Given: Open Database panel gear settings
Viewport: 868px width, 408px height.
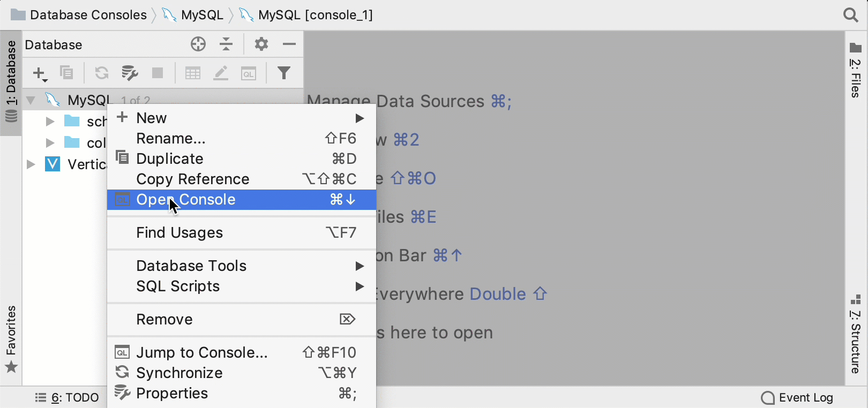Looking at the screenshot, I should pos(261,44).
